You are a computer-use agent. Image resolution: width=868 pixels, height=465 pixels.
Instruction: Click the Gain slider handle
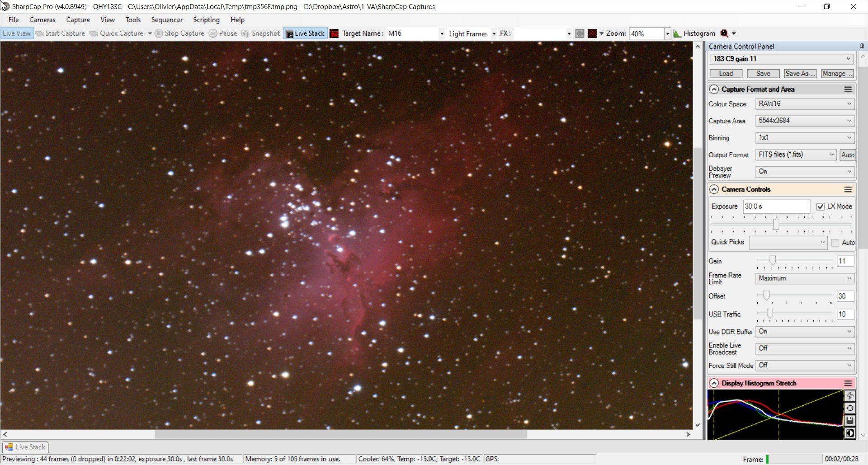(x=773, y=260)
